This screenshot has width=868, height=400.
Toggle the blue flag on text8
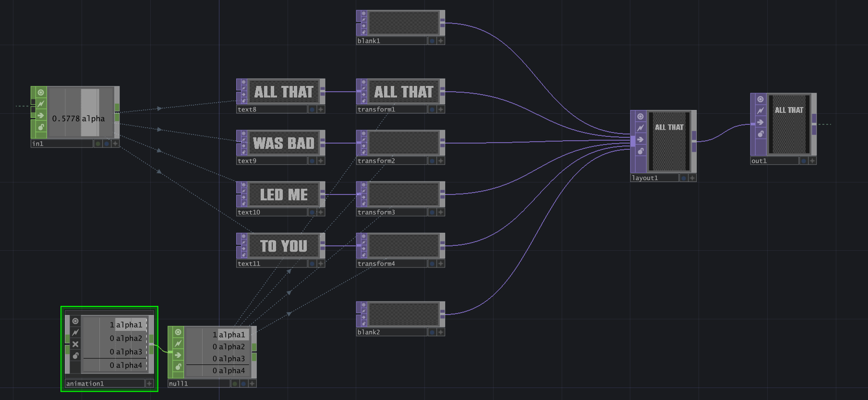point(312,109)
